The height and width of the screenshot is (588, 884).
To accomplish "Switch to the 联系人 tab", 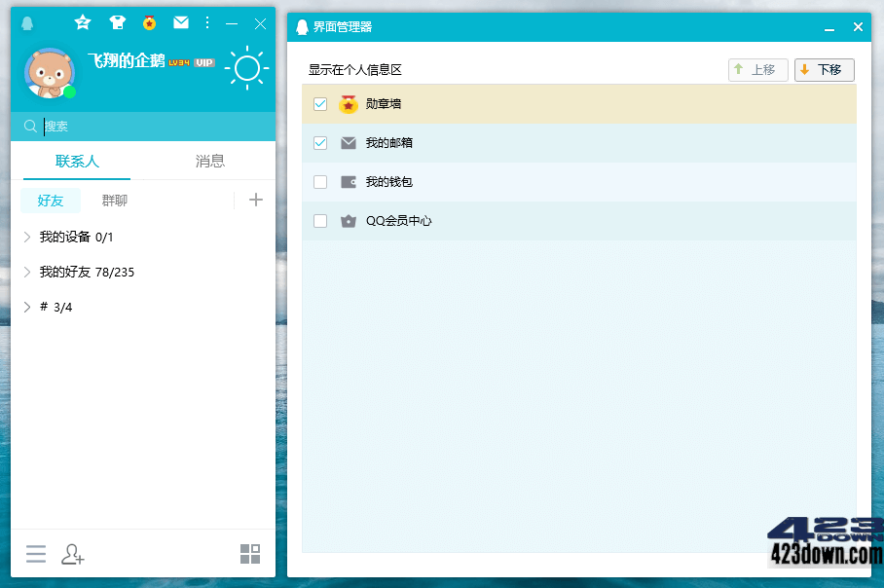I will click(77, 162).
